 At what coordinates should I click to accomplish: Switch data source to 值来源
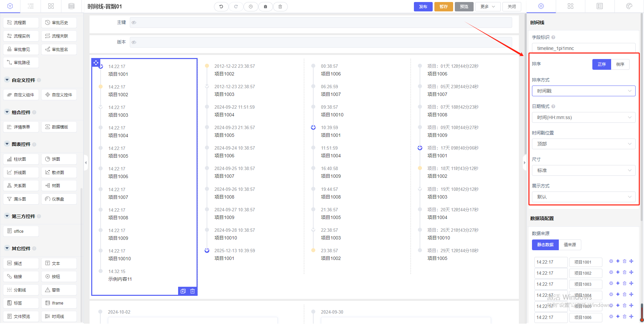coord(570,245)
